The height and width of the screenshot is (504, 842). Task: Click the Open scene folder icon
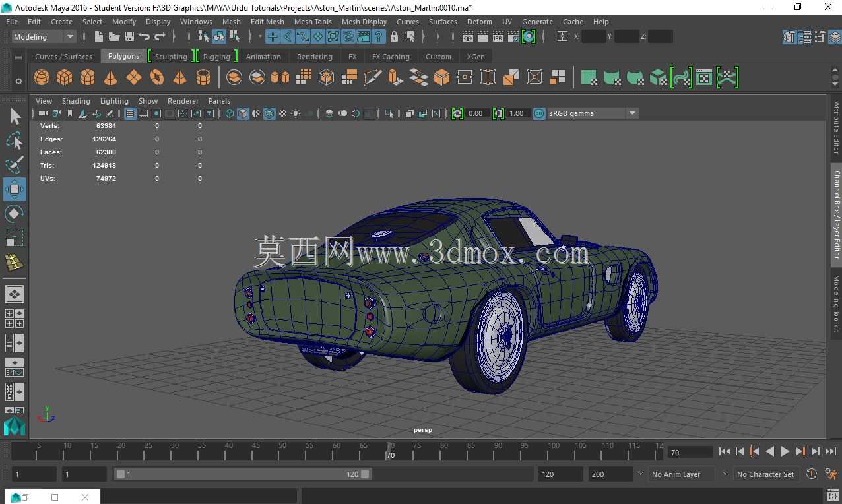pyautogui.click(x=113, y=36)
